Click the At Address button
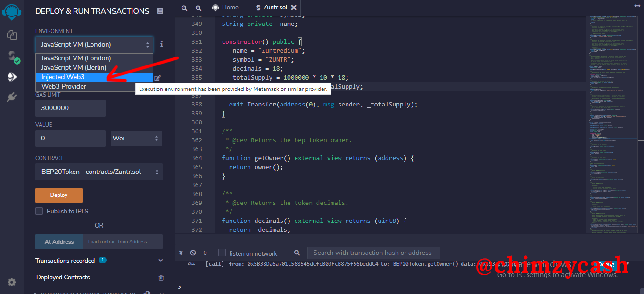The height and width of the screenshot is (294, 644). coord(59,242)
